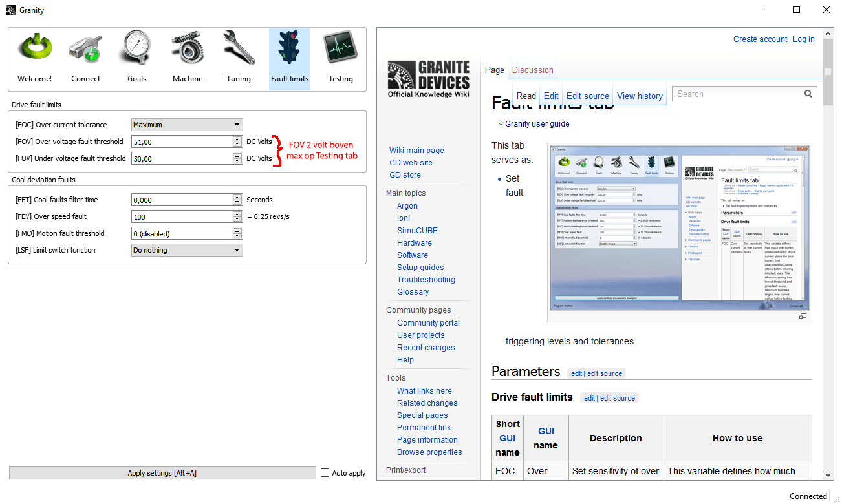Screen dimensions: 842x504
Task: Click the wiki search magnifier icon
Action: [x=808, y=94]
